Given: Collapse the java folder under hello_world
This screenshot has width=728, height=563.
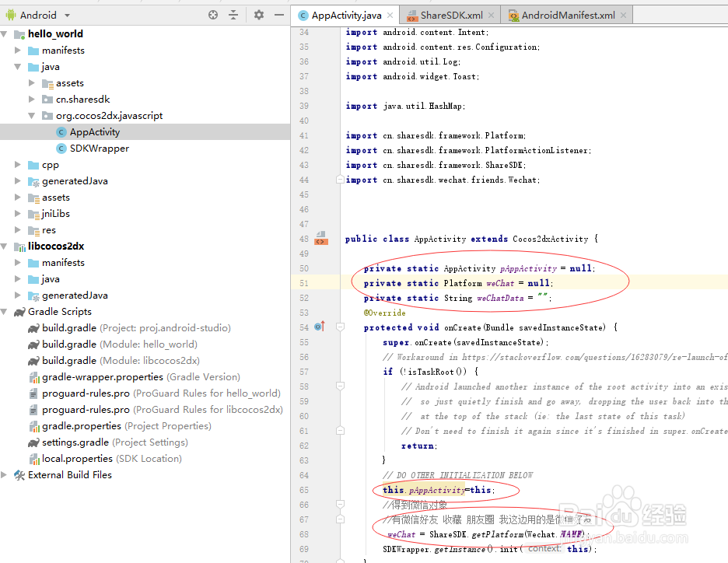Looking at the screenshot, I should 18,66.
